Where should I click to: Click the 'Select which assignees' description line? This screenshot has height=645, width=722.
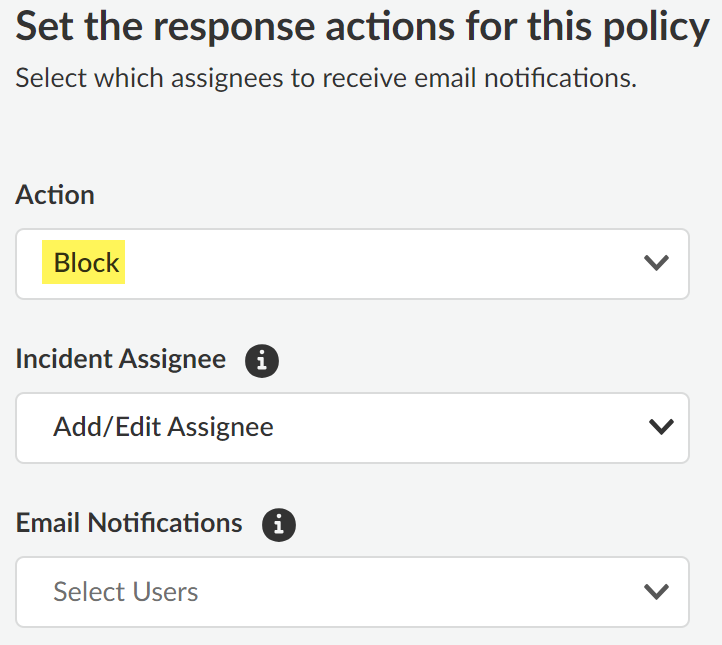[x=326, y=78]
